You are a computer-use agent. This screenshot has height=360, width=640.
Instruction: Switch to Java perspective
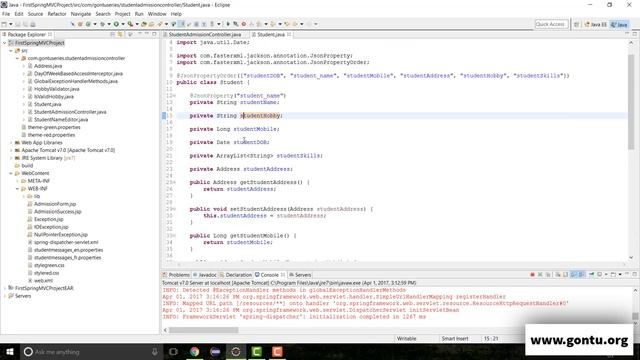pyautogui.click(x=619, y=24)
